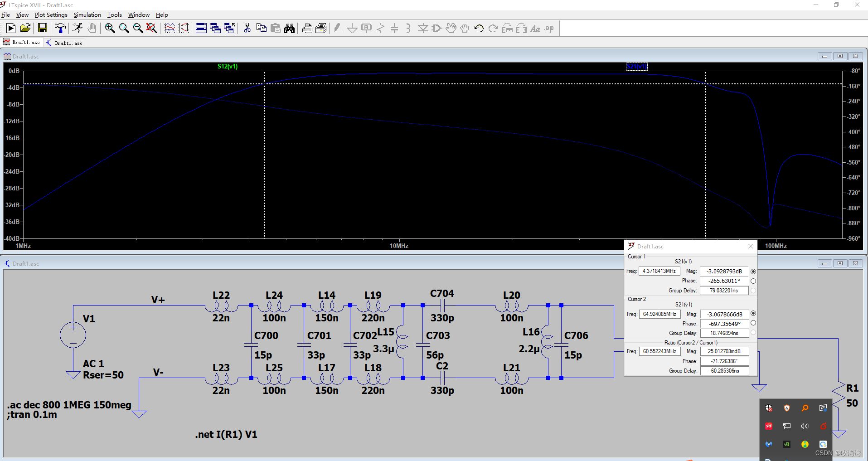Select Cursor 1 Mag radio button
Viewport: 868px width, 461px height.
click(x=753, y=272)
